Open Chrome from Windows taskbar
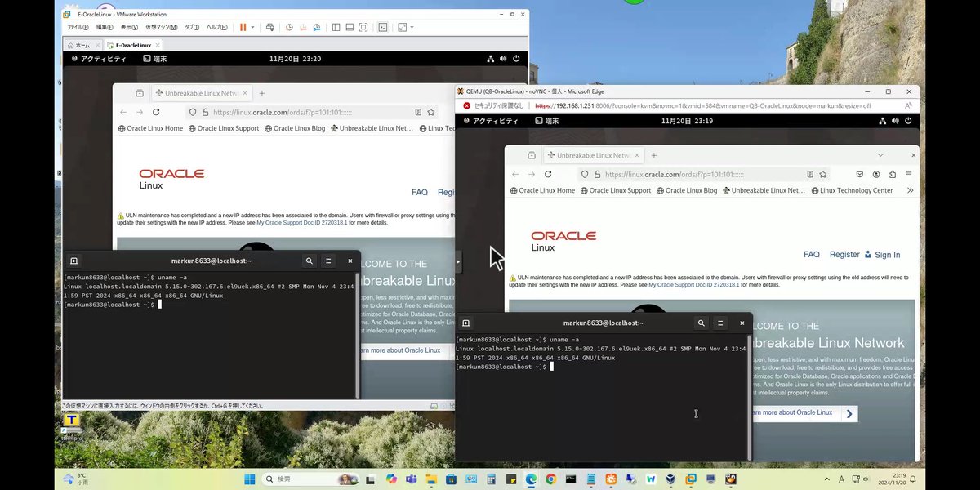This screenshot has height=490, width=980. [551, 479]
